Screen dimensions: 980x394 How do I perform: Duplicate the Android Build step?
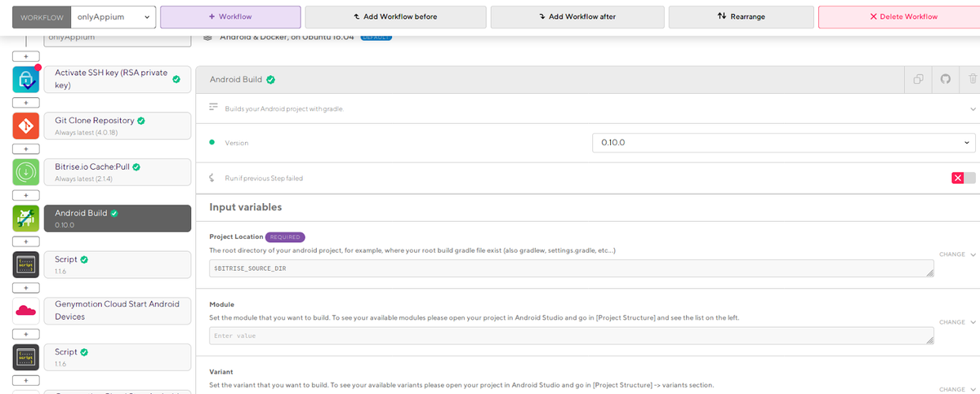tap(919, 79)
